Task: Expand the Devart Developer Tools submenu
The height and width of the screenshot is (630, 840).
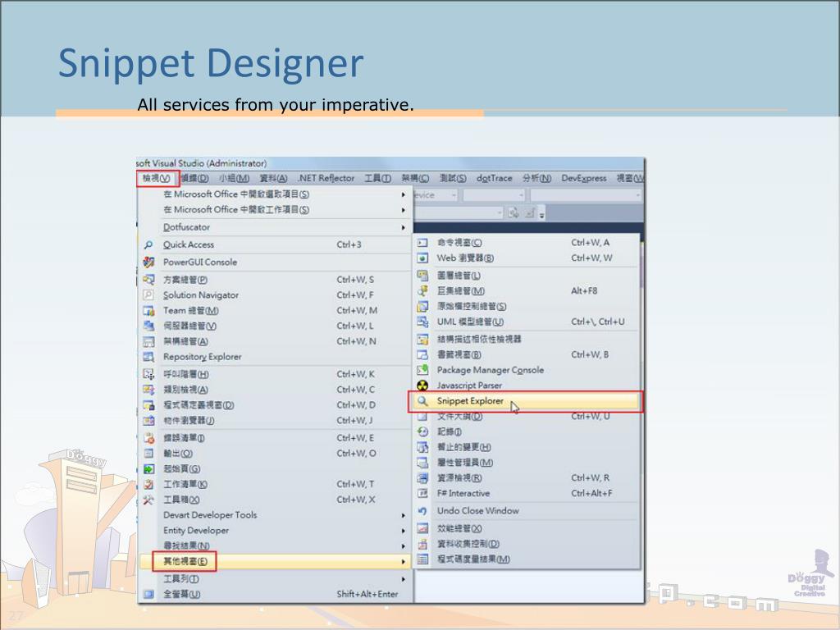Action: [x=404, y=515]
